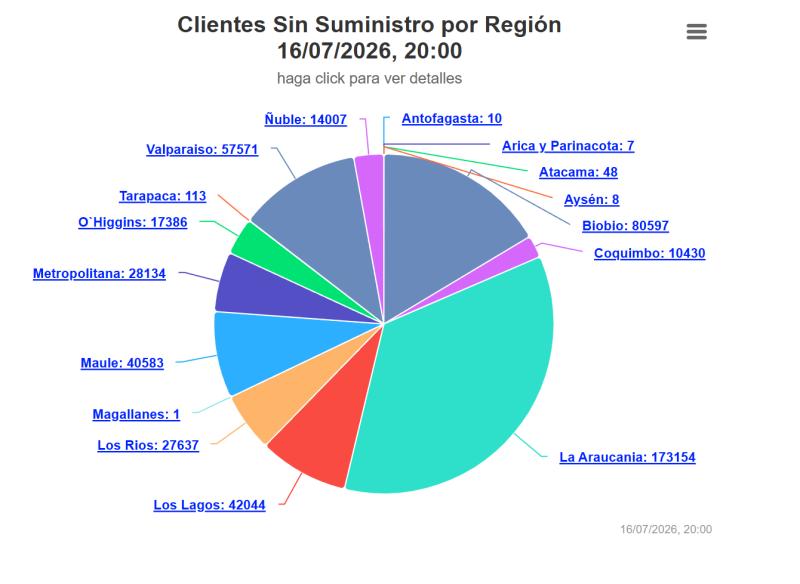The width and height of the screenshot is (800, 584).
Task: Select the Antofagasta: 10 label
Action: (452, 118)
